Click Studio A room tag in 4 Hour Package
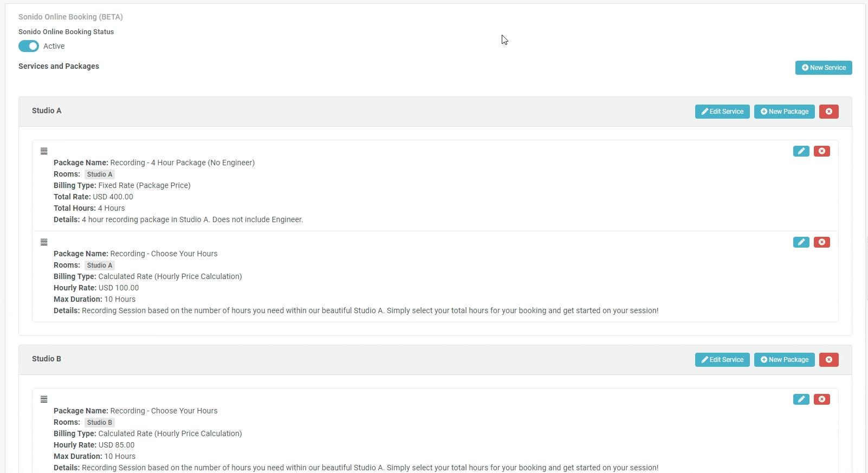The height and width of the screenshot is (473, 868). coord(100,174)
